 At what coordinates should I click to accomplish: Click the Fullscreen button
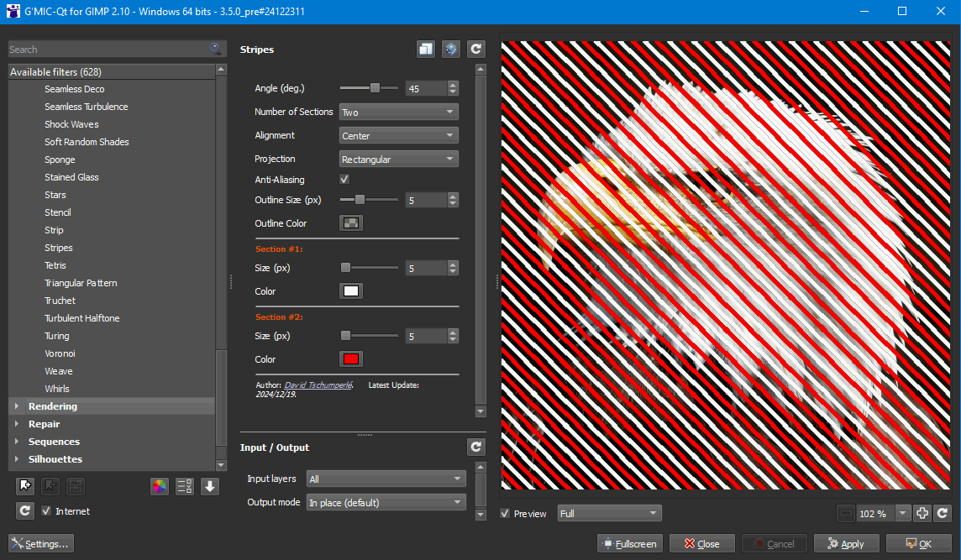[x=630, y=543]
